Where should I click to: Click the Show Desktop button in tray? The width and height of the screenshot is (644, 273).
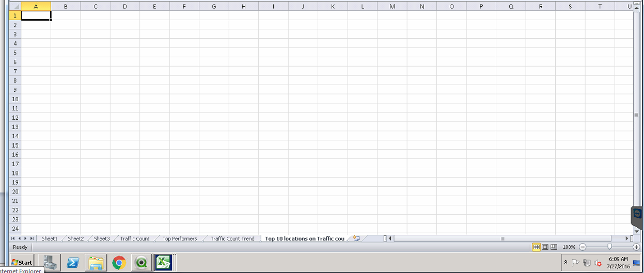click(x=636, y=263)
